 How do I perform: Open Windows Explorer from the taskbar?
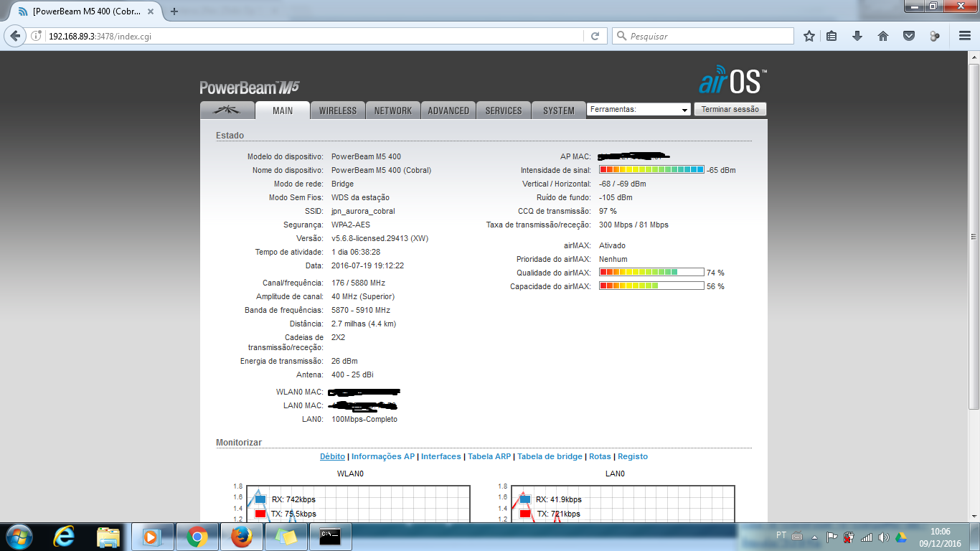coord(108,537)
